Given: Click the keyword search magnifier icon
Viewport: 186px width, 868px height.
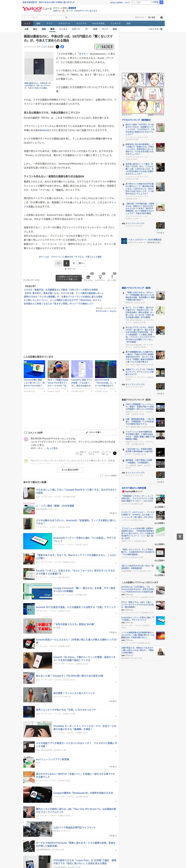Looking at the screenshot, I should click(x=66, y=18).
